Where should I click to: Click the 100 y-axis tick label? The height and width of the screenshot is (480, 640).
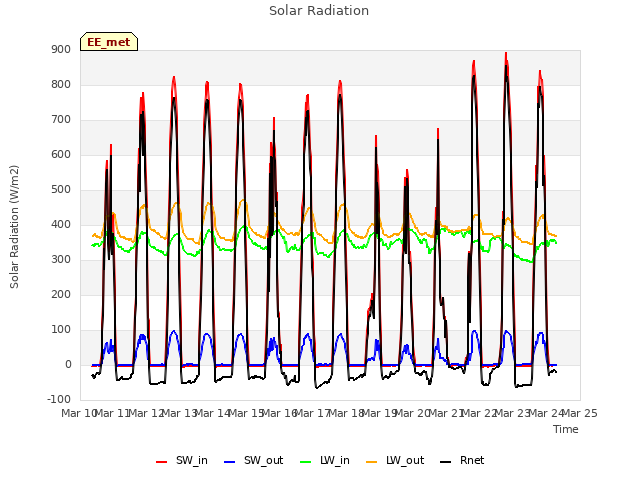pyautogui.click(x=61, y=330)
